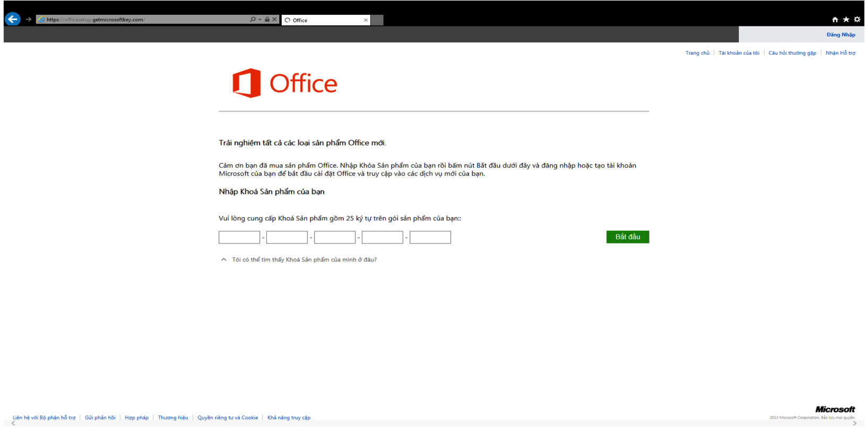Screen dimensions: 868x430
Task: Open the Tools gear icon
Action: click(857, 20)
